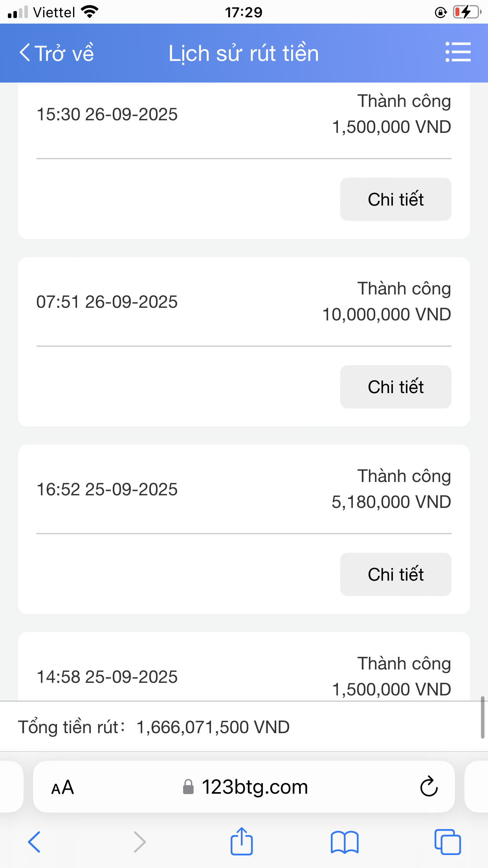The image size is (488, 868).
Task: Open Chi tiết for the 5,180,000 VND withdrawal
Action: 396,574
